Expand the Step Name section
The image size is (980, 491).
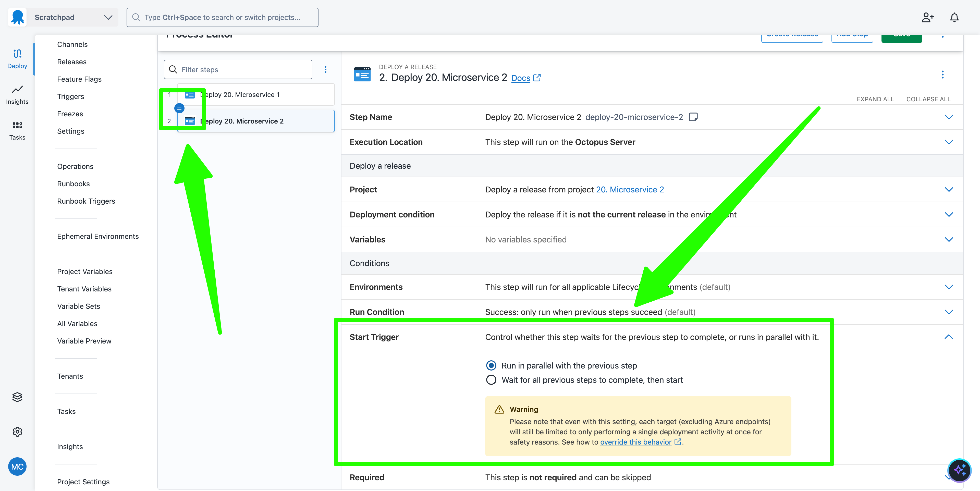click(948, 117)
